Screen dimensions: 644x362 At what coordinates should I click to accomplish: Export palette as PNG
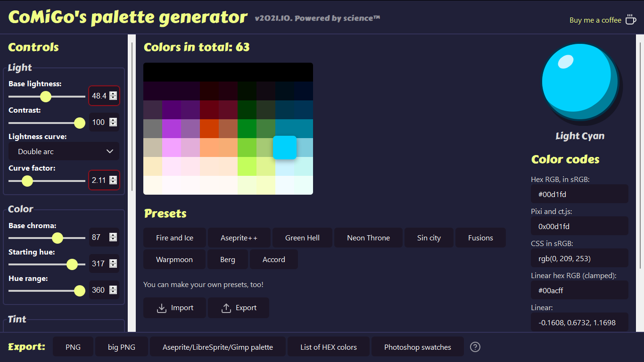73,347
